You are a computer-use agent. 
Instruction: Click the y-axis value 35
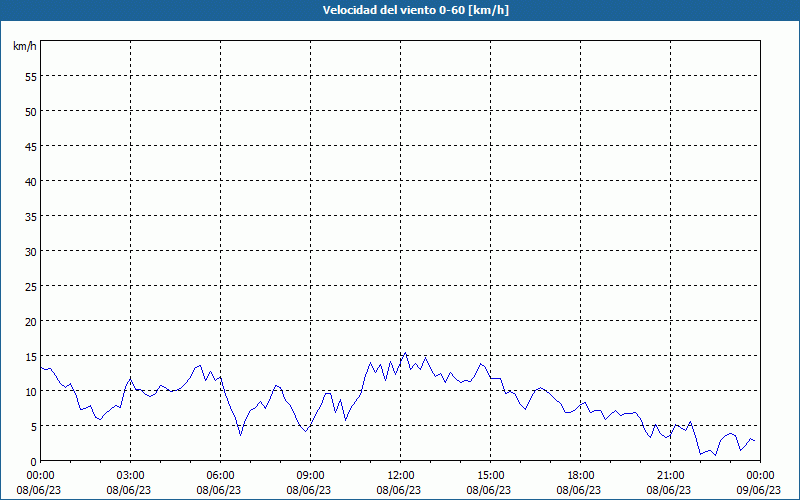point(31,217)
